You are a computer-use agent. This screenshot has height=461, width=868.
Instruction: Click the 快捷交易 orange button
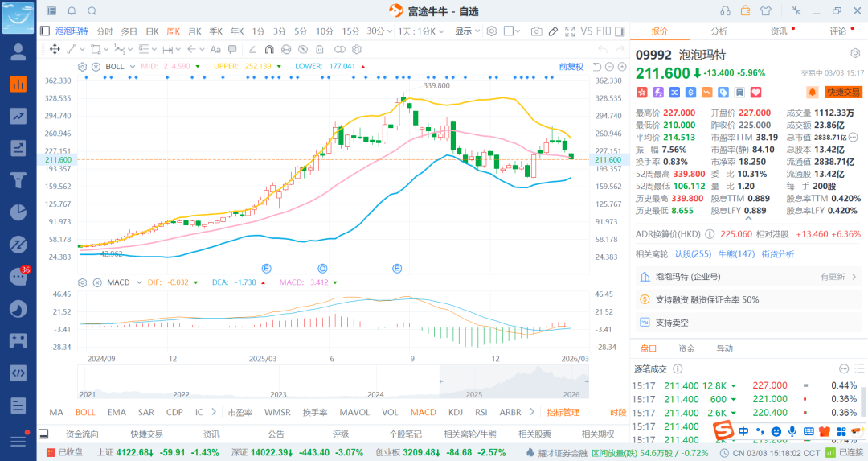[842, 93]
